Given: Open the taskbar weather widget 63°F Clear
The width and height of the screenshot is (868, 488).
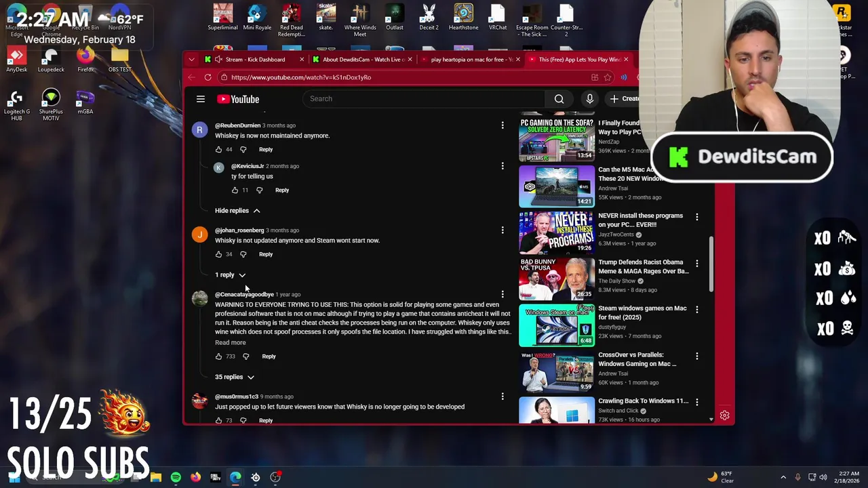Looking at the screenshot, I should click(x=720, y=477).
